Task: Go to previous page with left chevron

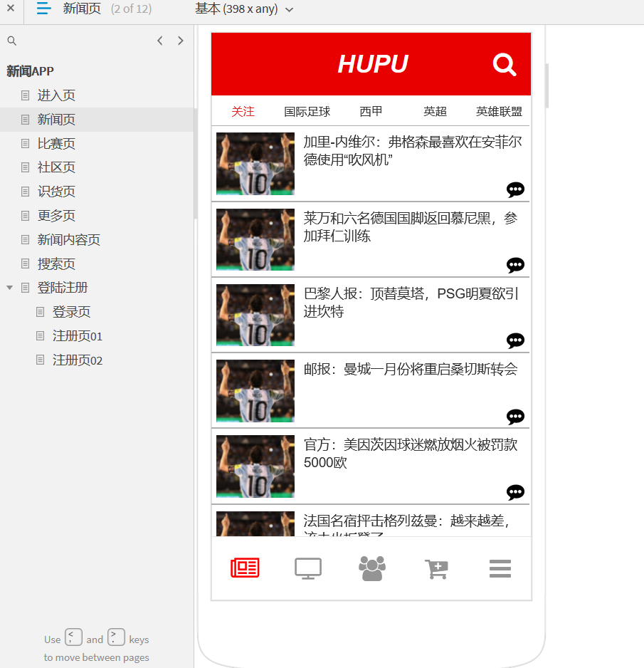Action: [160, 41]
